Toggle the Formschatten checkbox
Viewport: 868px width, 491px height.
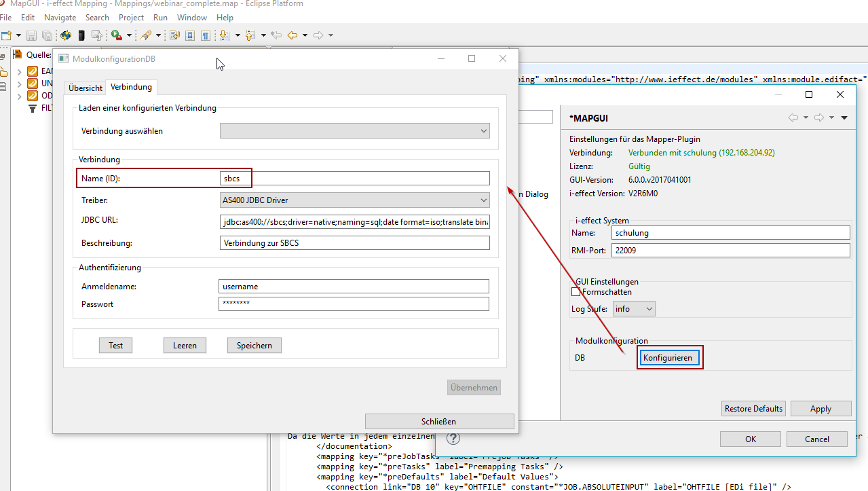tap(576, 292)
